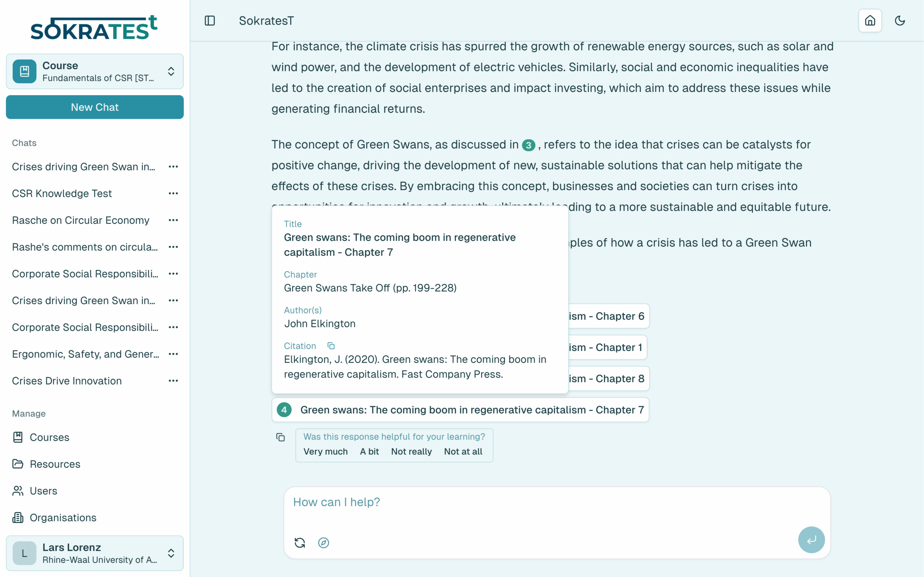This screenshot has height=577, width=924.
Task: Copy the response using copy icon
Action: click(280, 437)
